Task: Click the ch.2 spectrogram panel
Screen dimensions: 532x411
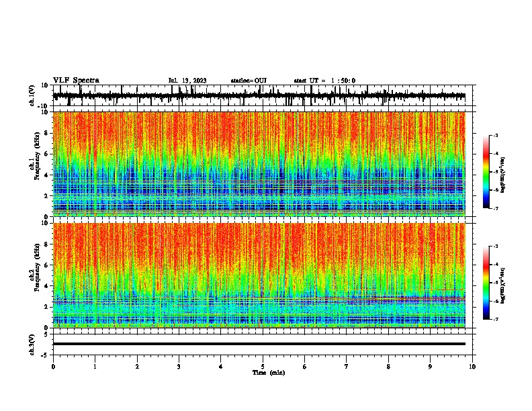Action: point(259,275)
